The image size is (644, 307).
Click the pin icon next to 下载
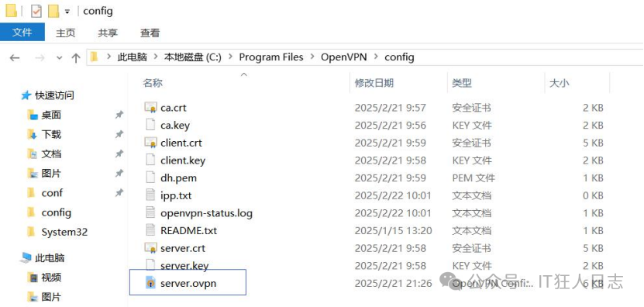click(x=119, y=134)
